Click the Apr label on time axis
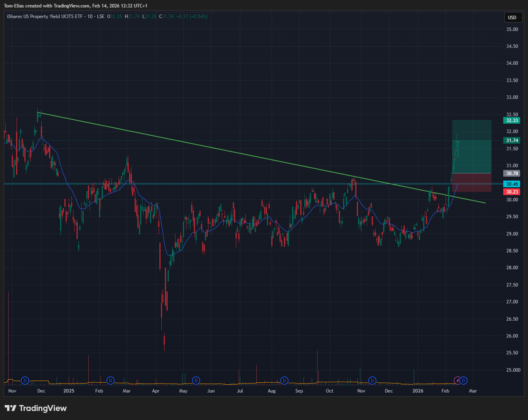This screenshot has height=420, width=528. coord(156,391)
